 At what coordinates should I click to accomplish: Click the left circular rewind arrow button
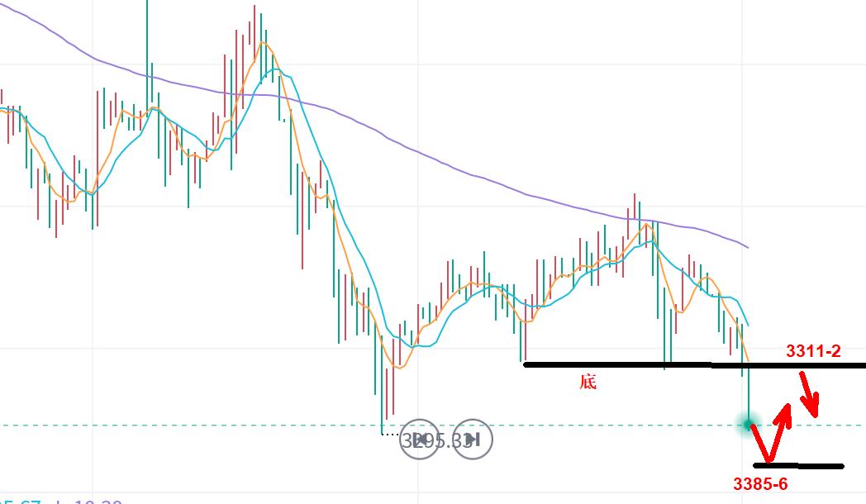[x=421, y=440]
